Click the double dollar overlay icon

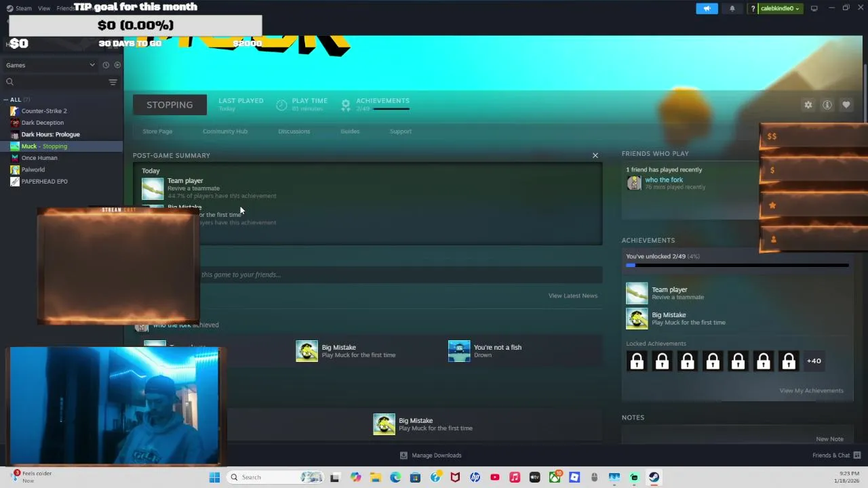pyautogui.click(x=772, y=136)
